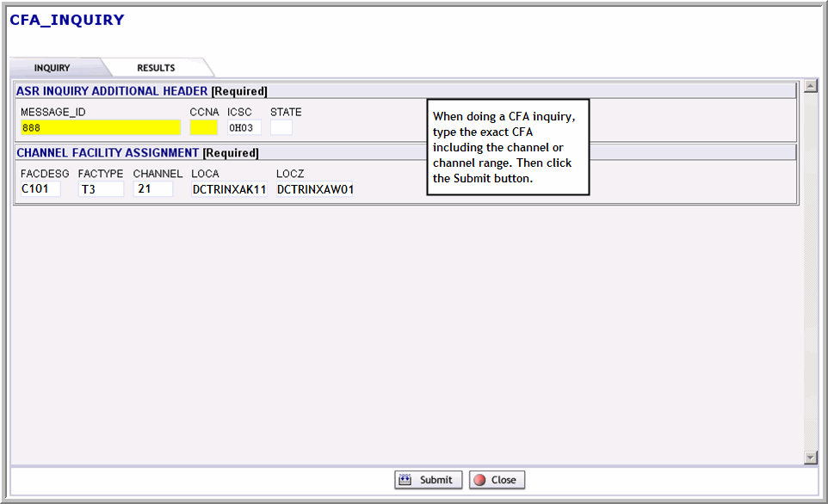The height and width of the screenshot is (504, 828).
Task: Select the yellow CCNA input field
Action: click(x=203, y=127)
